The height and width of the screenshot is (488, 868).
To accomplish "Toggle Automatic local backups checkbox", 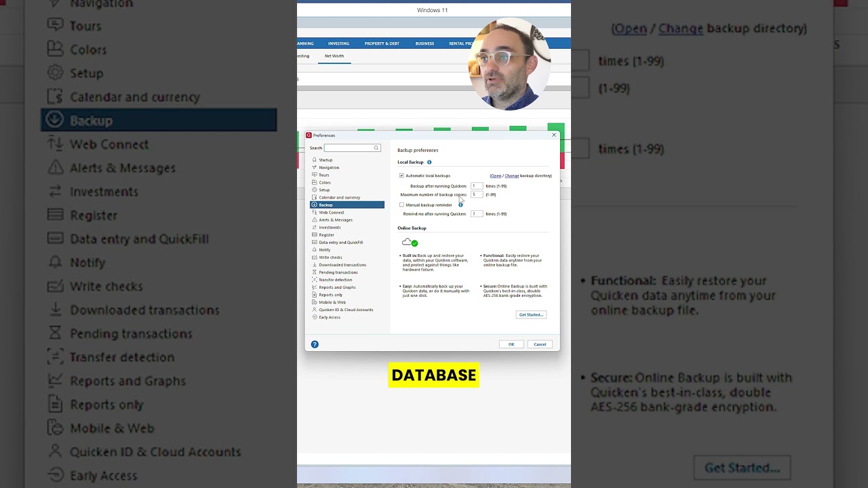I will [401, 176].
